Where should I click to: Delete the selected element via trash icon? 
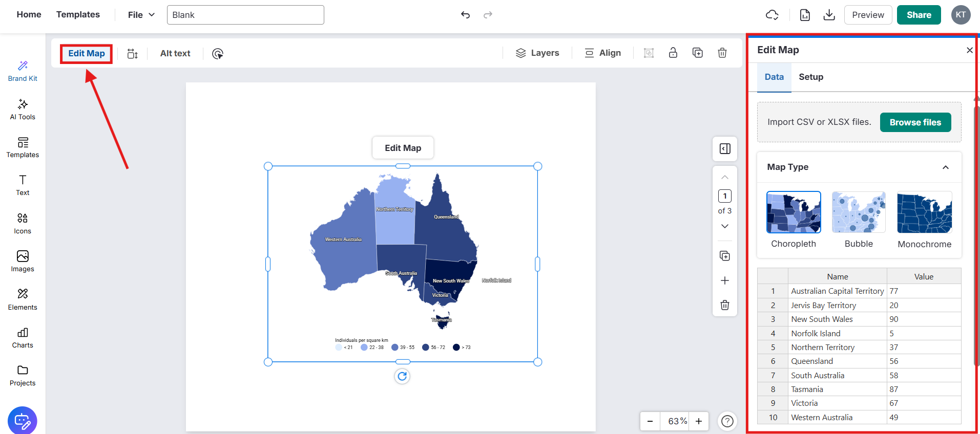[x=722, y=53]
